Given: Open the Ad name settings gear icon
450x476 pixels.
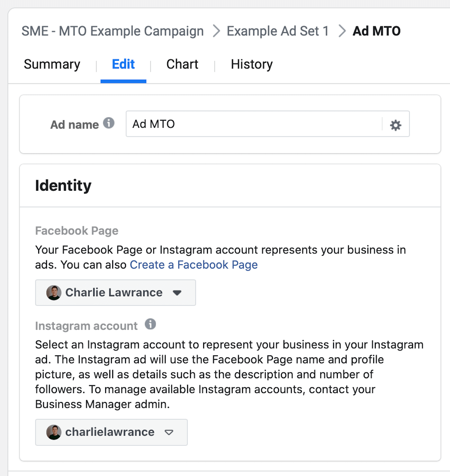Looking at the screenshot, I should point(395,124).
